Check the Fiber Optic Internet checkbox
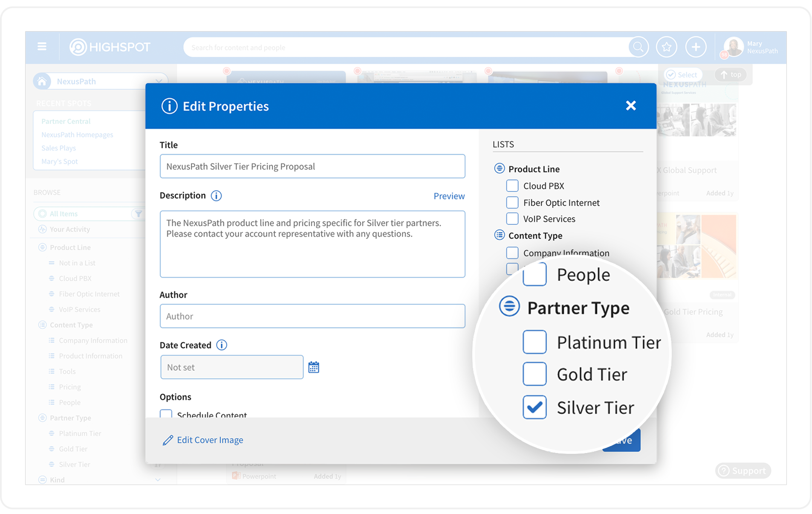812x514 pixels. (512, 203)
